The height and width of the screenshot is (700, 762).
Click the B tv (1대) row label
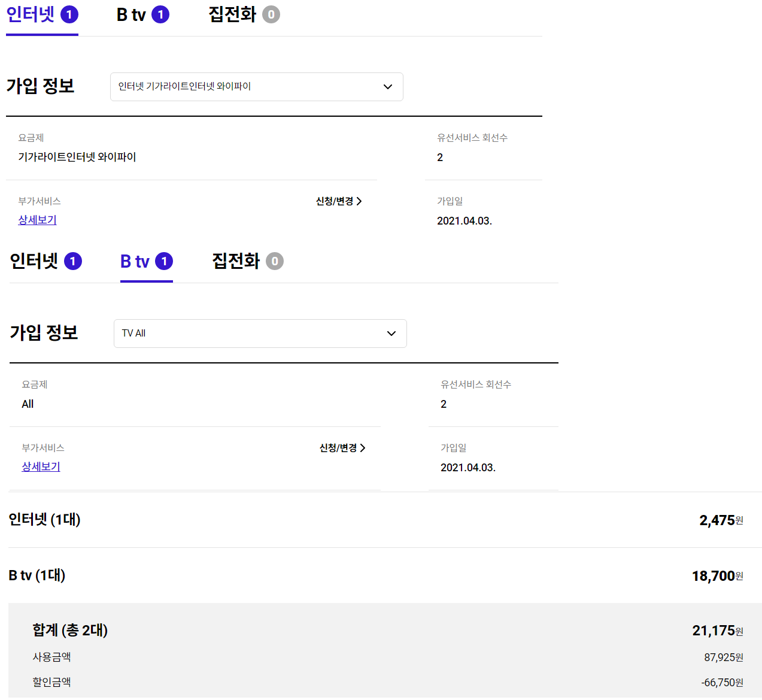(37, 575)
